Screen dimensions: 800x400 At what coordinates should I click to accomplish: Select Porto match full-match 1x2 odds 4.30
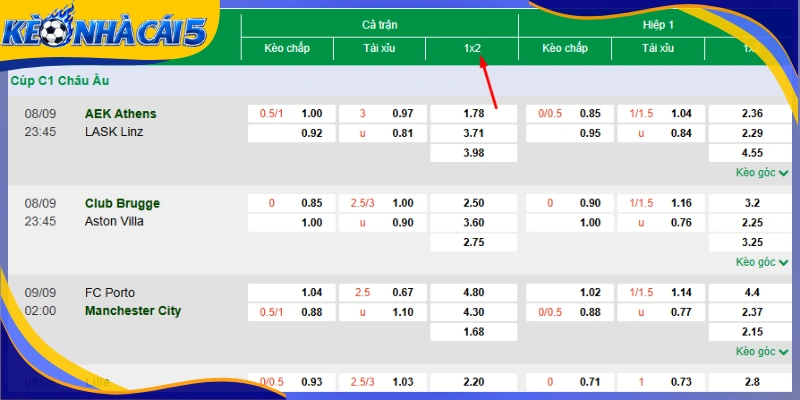[473, 312]
